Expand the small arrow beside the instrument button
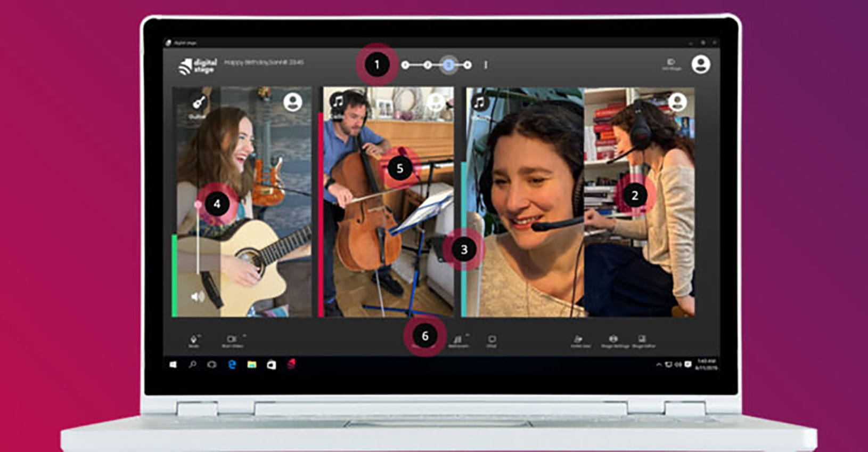This screenshot has width=868, height=452. [x=467, y=335]
